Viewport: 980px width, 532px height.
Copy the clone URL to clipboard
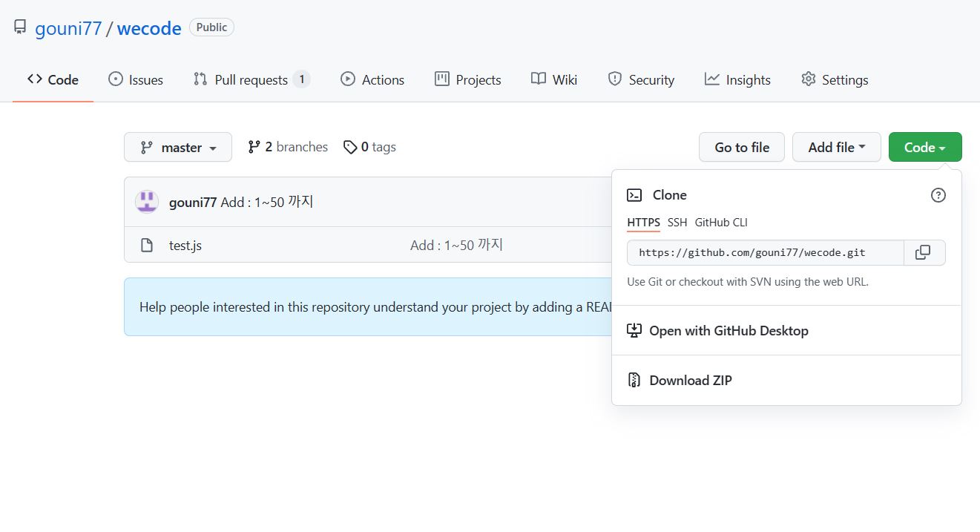pyautogui.click(x=924, y=252)
